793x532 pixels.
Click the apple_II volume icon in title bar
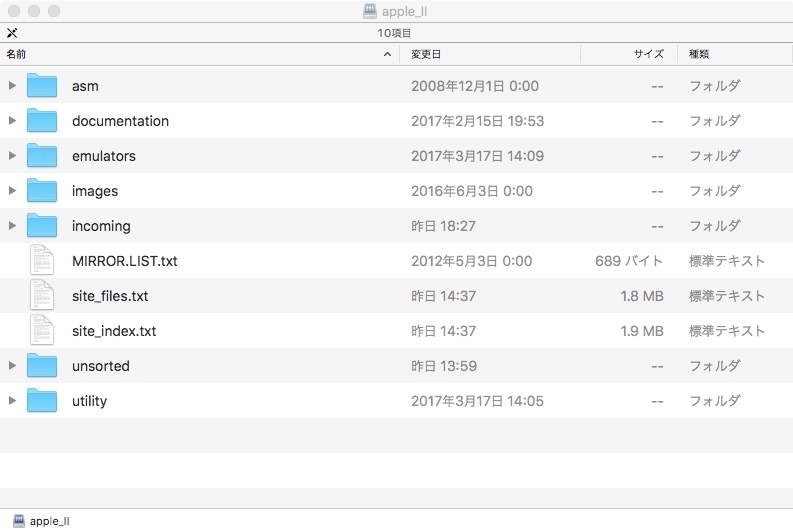pyautogui.click(x=370, y=12)
